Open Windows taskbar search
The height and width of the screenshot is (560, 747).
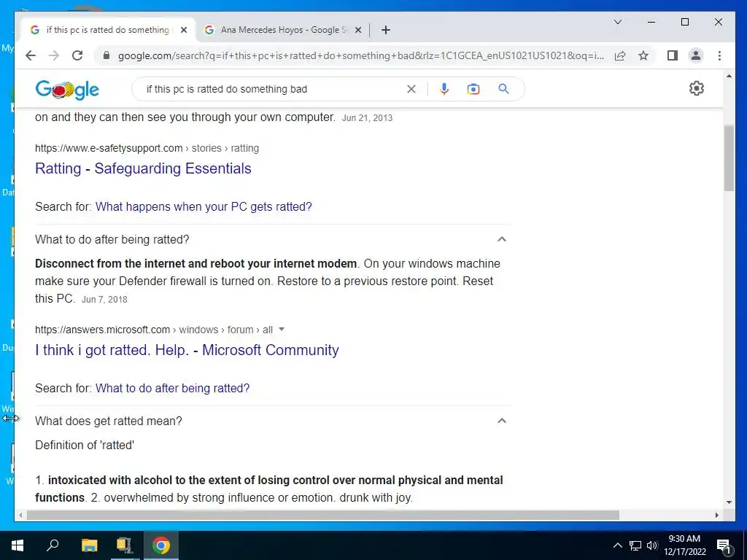tap(53, 545)
